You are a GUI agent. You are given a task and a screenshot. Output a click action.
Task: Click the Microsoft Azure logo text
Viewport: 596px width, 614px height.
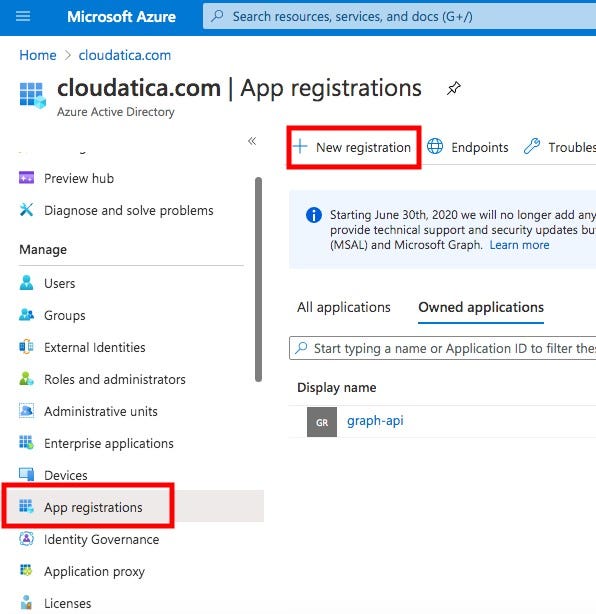point(121,17)
